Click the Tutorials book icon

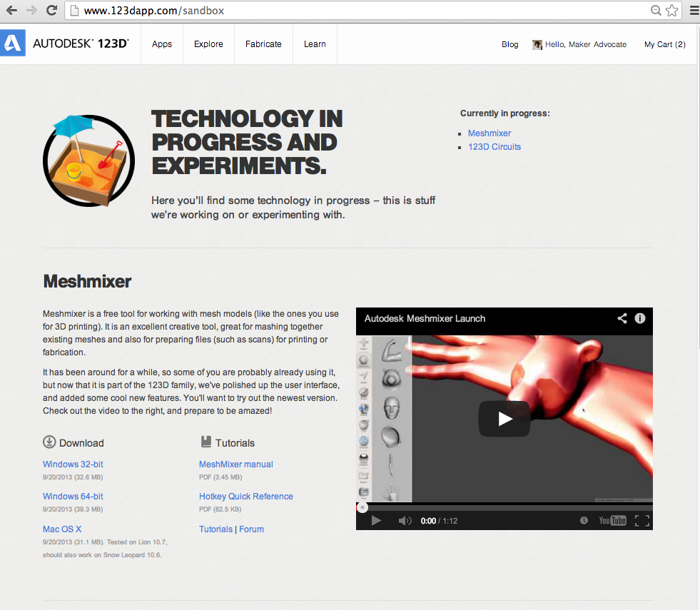click(206, 442)
